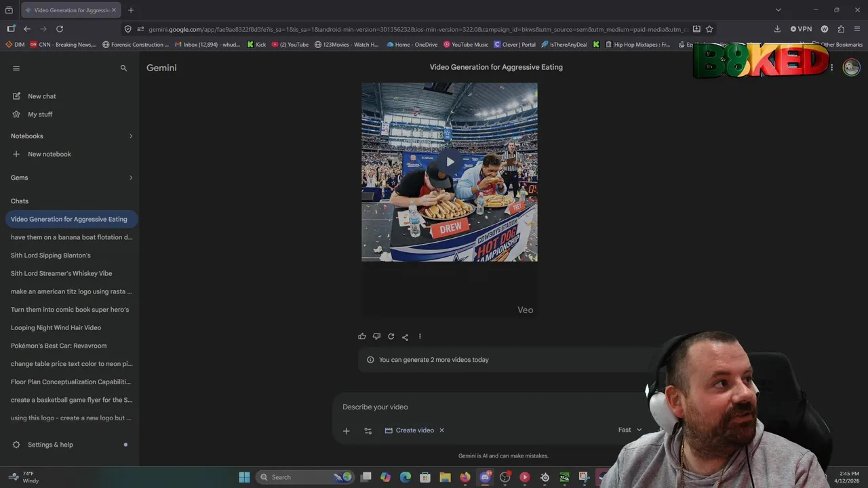Open chat 'Floor Plan Conceptualization Capabilities'
The width and height of the screenshot is (868, 488).
71,382
